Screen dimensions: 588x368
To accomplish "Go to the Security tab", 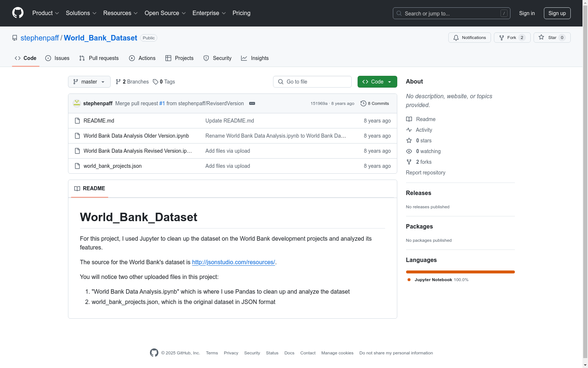I will pos(218,58).
